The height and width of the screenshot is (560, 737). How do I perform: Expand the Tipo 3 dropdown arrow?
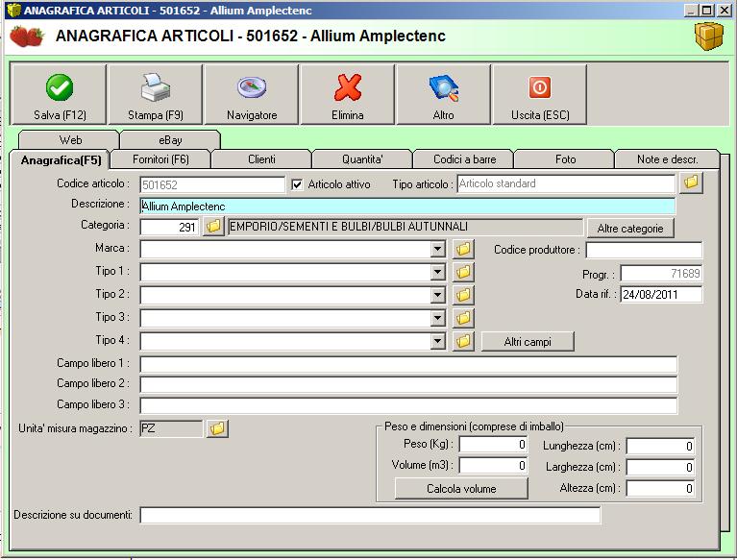(x=437, y=318)
